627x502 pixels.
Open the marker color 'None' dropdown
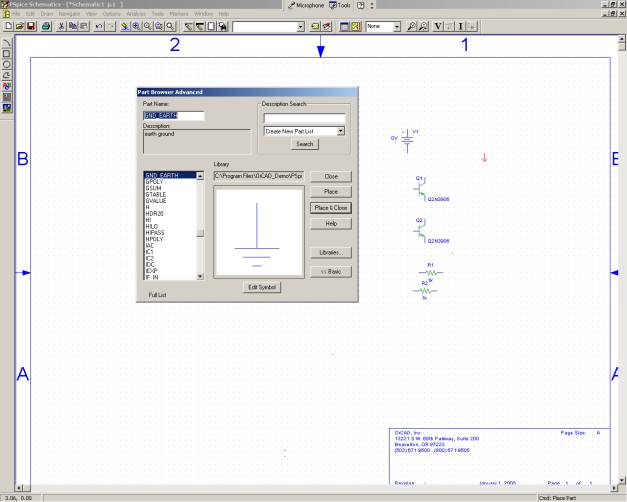click(397, 25)
